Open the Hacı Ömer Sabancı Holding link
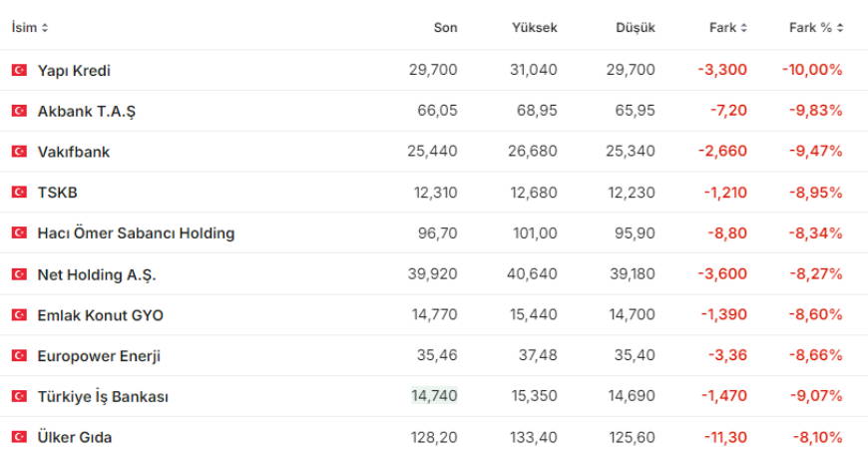The height and width of the screenshot is (449, 868). click(x=136, y=233)
